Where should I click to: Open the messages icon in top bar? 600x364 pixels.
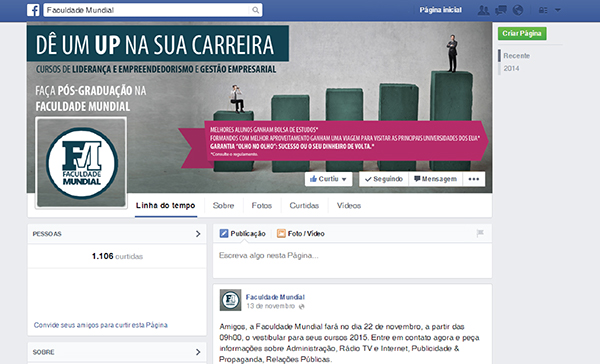(x=501, y=10)
